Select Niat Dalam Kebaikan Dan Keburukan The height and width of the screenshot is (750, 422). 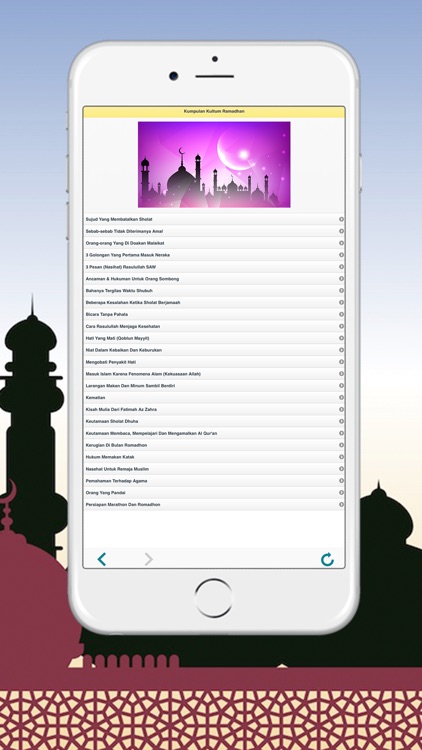(214, 350)
